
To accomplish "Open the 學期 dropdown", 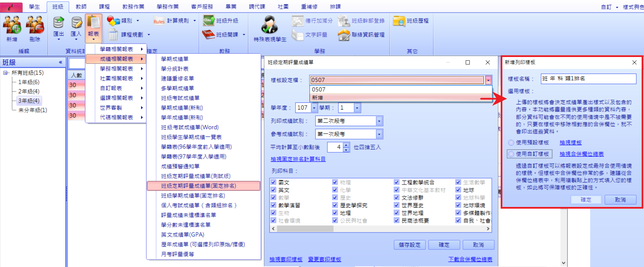I will [x=357, y=108].
